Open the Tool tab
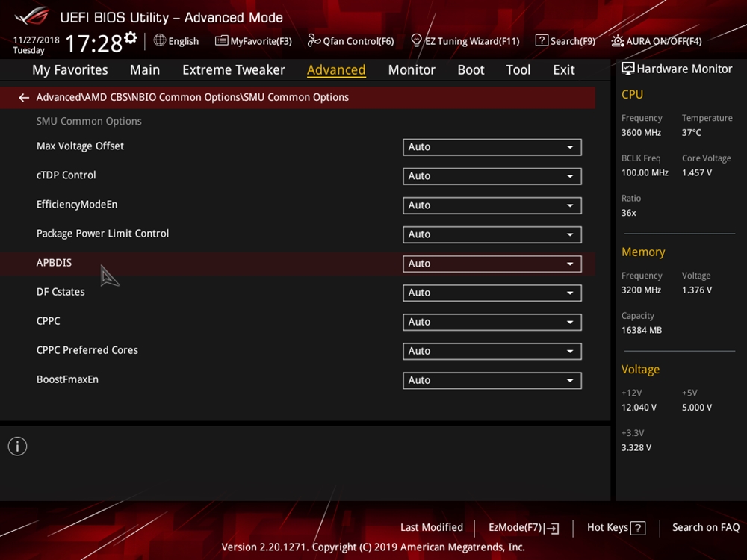The image size is (747, 560). (518, 70)
